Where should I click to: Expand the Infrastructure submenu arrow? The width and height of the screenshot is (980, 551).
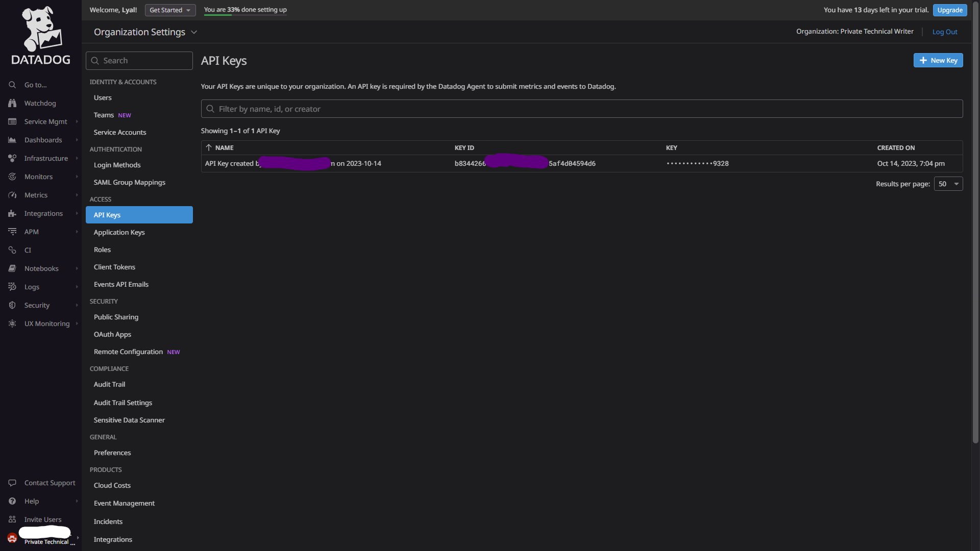[x=77, y=158]
